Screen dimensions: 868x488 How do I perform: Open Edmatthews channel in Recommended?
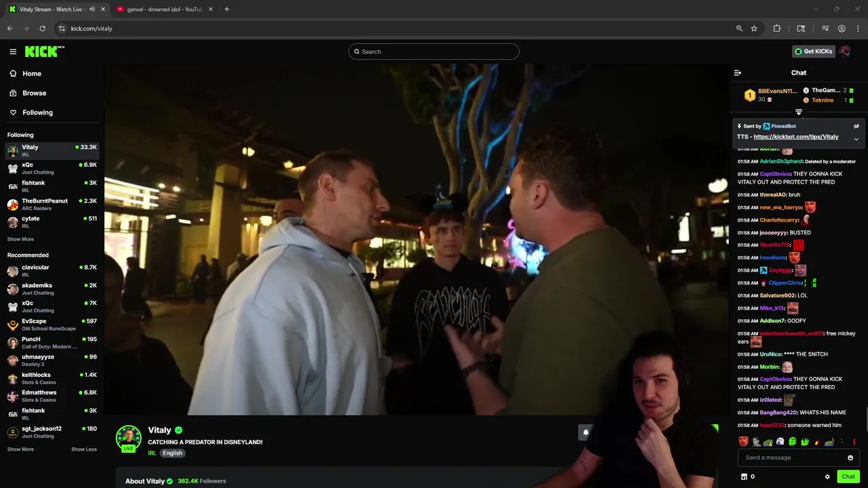point(52,396)
